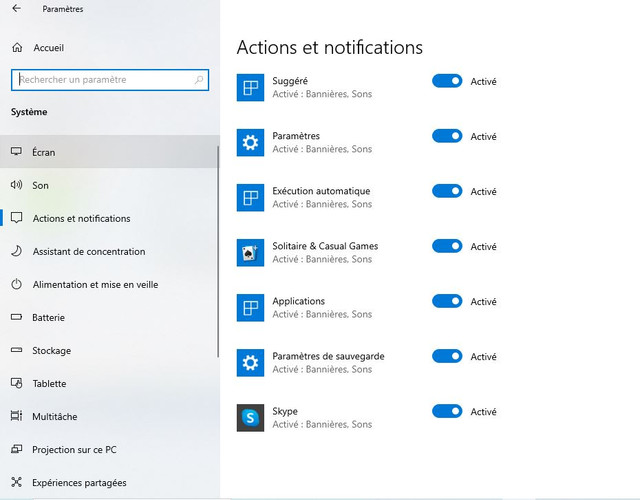Click the Actions et notifications sidebar icon

pyautogui.click(x=16, y=218)
